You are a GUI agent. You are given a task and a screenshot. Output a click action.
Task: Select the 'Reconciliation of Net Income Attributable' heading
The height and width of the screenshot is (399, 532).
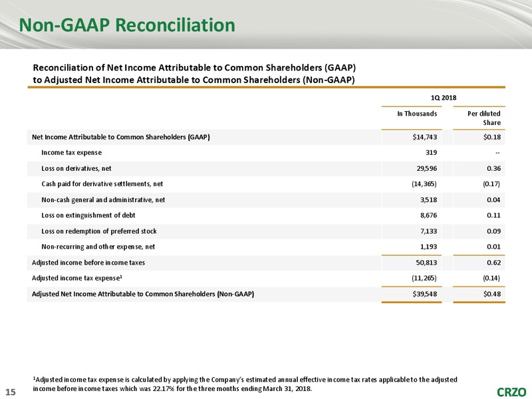(x=194, y=74)
